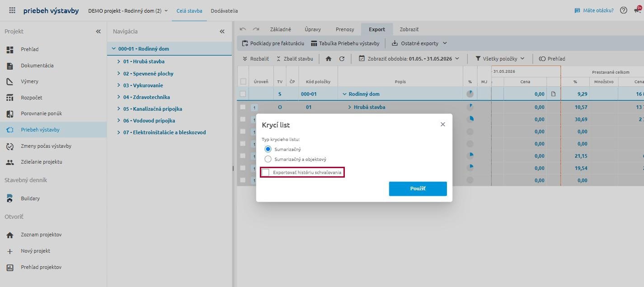Open the Dodávatelia tab
Screen dimensions: 644x287
224,11
